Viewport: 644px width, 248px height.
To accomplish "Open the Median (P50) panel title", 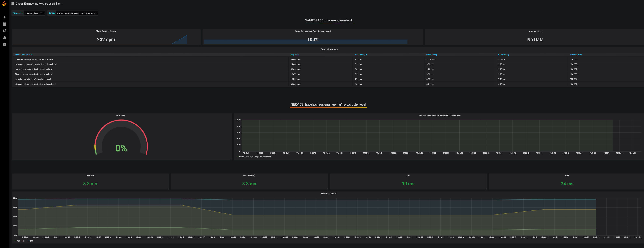I will [249, 176].
